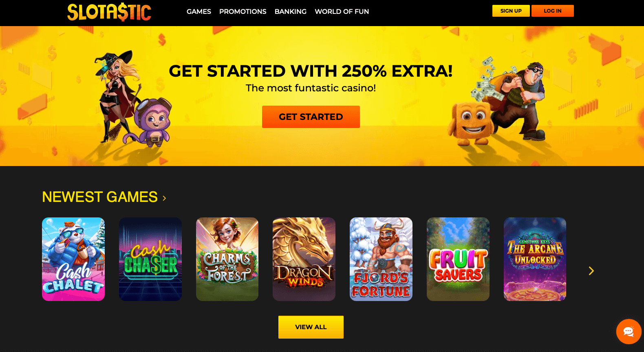
Task: Click the Slotastic logo
Action: coord(109,12)
